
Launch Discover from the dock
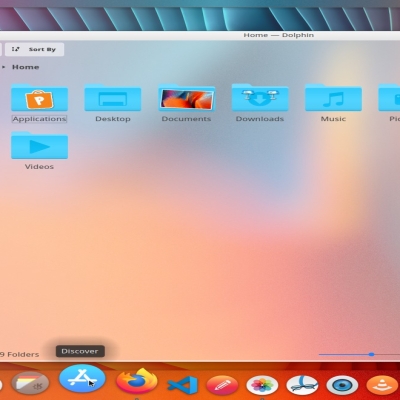[x=82, y=379]
